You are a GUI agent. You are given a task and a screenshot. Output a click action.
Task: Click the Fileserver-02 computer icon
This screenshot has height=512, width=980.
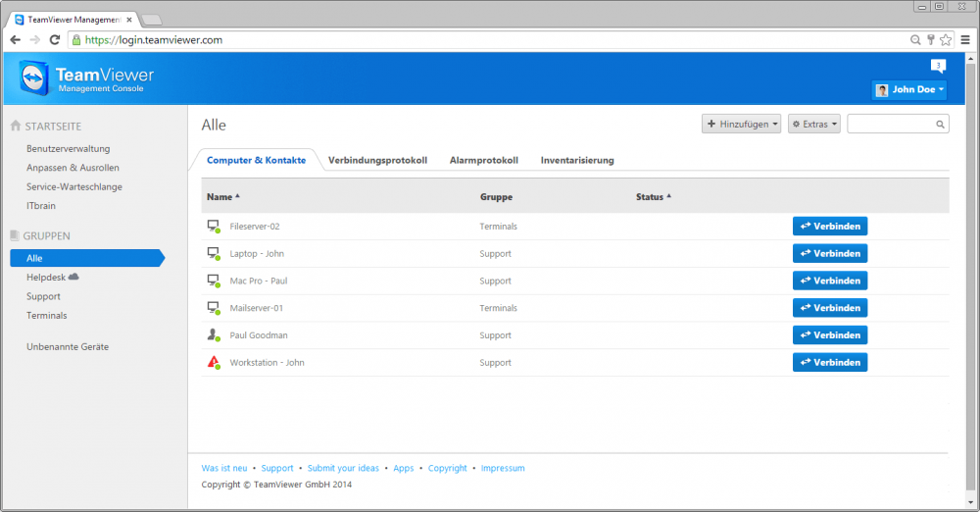214,226
